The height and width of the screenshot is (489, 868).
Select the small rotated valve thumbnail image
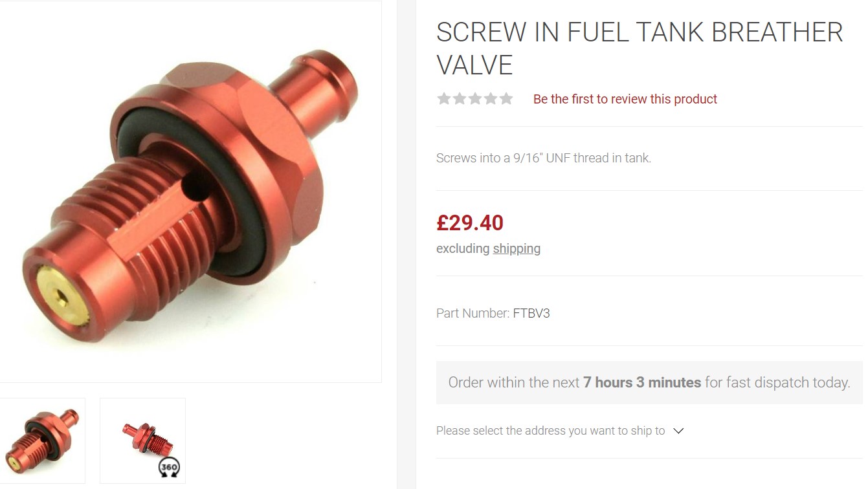point(142,440)
